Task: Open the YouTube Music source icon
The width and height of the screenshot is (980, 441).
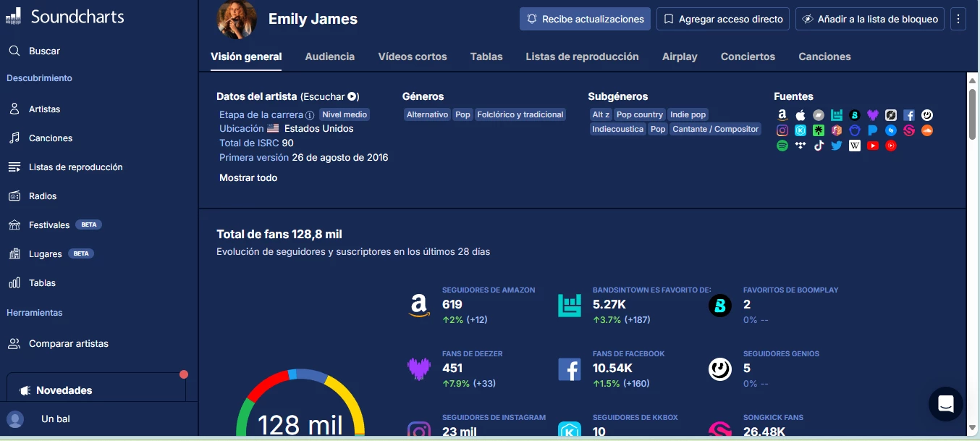Action: 891,146
